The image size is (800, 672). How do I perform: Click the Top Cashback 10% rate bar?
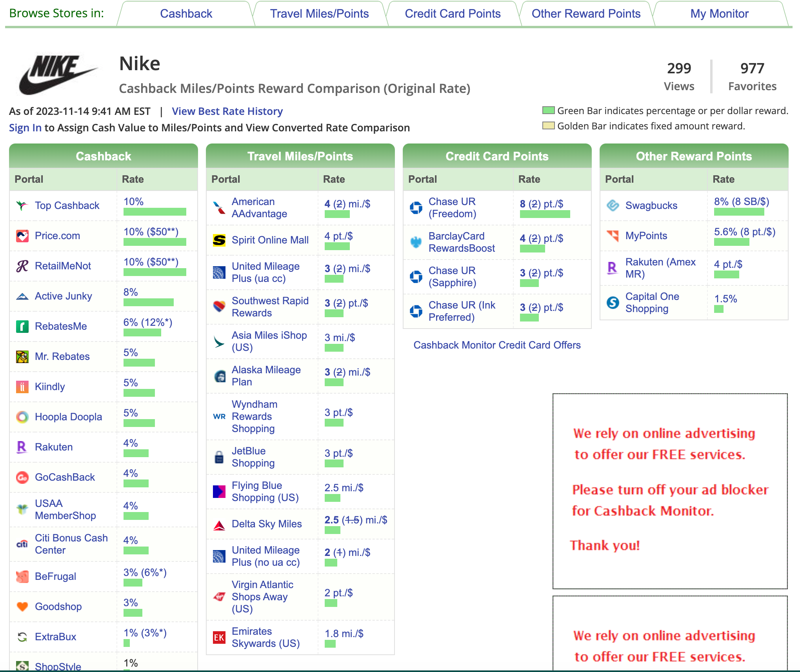tap(155, 212)
